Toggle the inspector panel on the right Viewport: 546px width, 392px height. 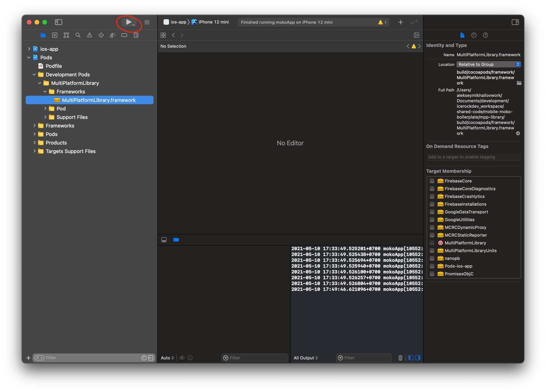click(x=515, y=22)
